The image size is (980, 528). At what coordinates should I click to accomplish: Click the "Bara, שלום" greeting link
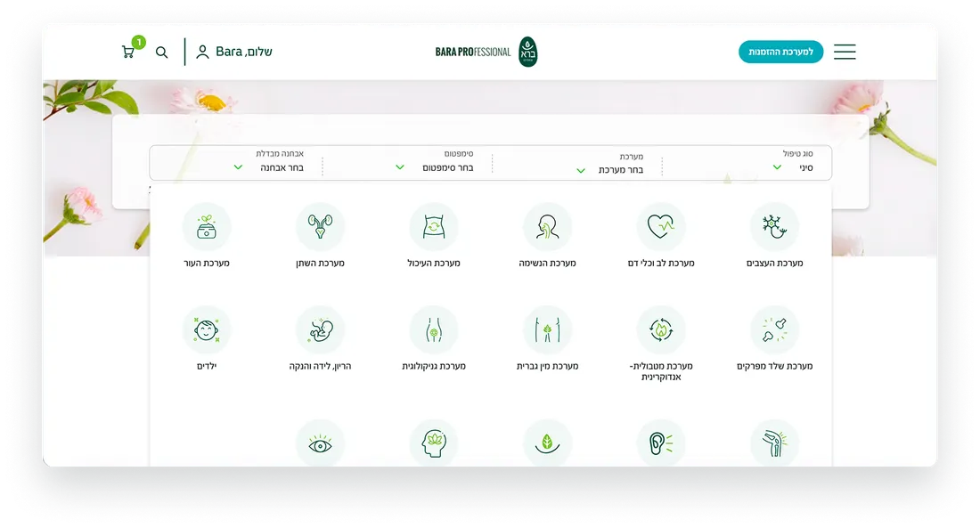coord(244,52)
